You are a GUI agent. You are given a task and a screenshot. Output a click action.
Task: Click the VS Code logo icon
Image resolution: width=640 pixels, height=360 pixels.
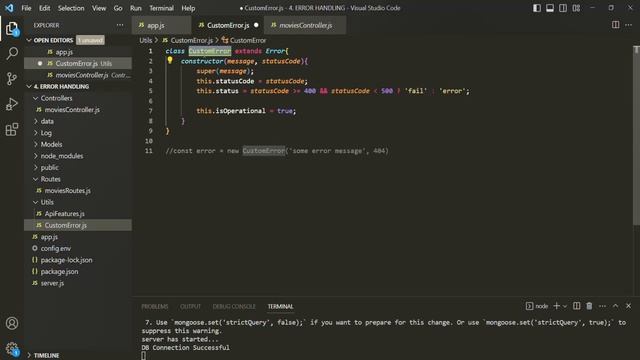click(x=9, y=8)
